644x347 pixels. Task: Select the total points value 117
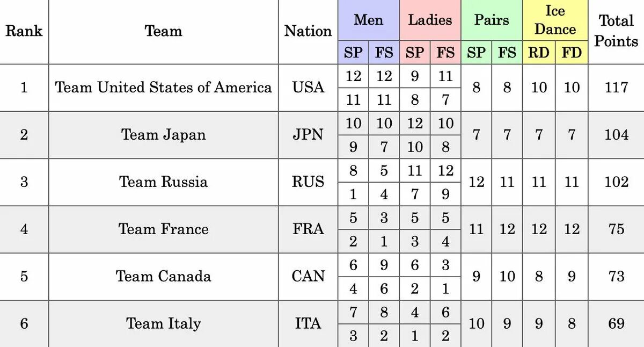click(616, 87)
